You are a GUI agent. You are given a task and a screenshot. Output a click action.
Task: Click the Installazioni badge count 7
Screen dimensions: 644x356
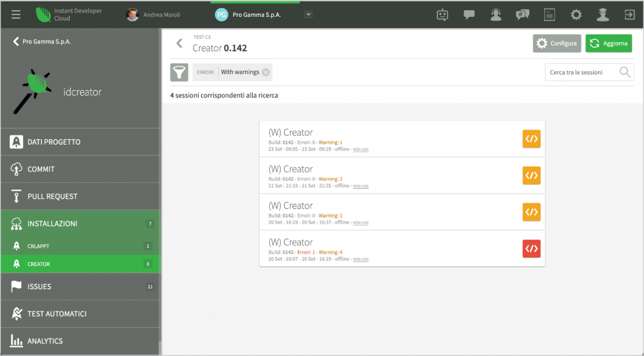click(x=150, y=224)
